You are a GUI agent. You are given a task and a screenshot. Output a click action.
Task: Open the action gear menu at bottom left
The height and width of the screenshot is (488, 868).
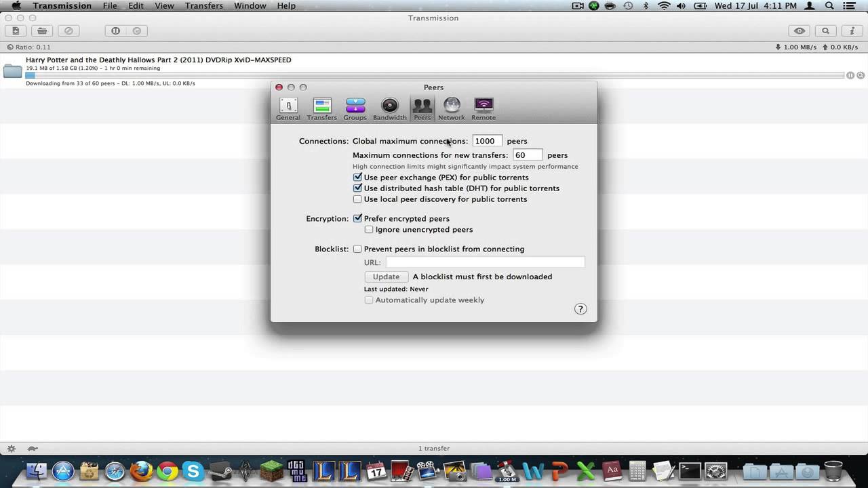point(12,449)
